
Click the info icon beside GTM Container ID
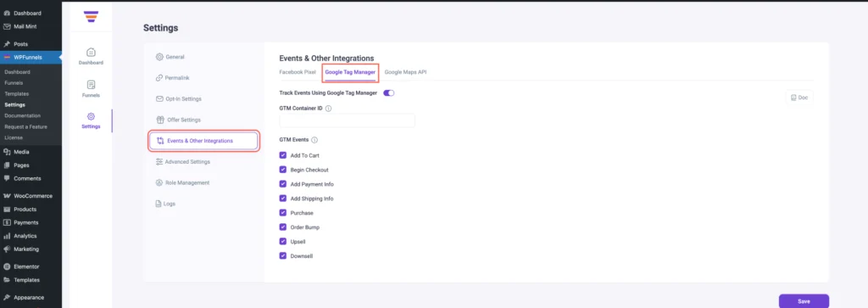coord(328,109)
